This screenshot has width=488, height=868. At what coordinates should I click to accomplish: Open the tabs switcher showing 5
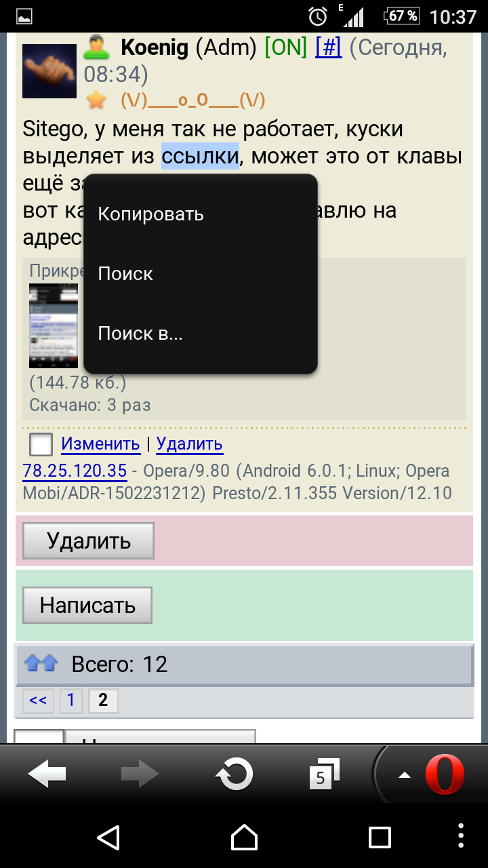click(324, 774)
